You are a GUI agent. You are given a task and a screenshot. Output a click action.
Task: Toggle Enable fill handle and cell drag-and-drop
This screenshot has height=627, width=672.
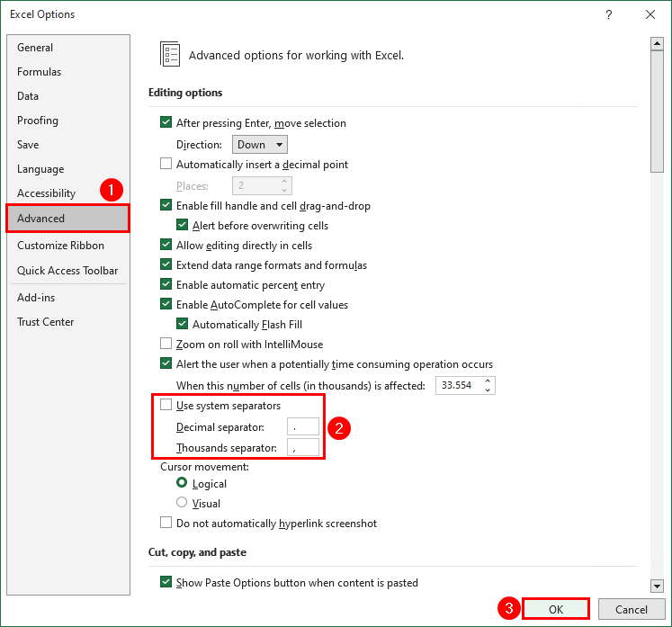(166, 205)
